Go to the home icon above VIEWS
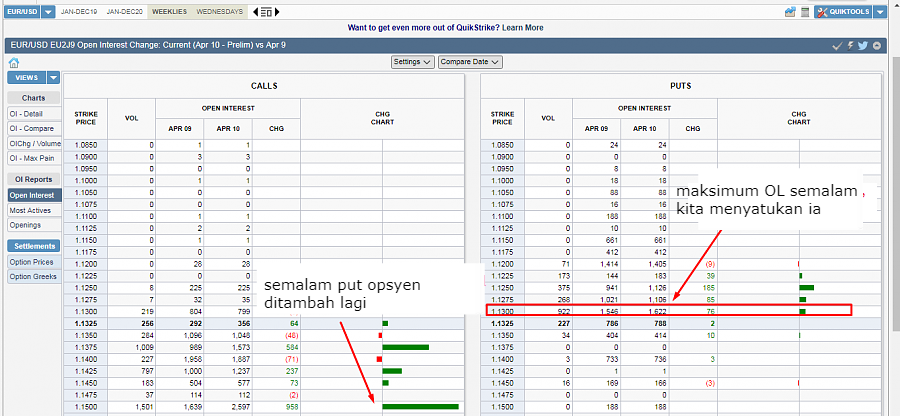900x416 pixels. [14, 64]
